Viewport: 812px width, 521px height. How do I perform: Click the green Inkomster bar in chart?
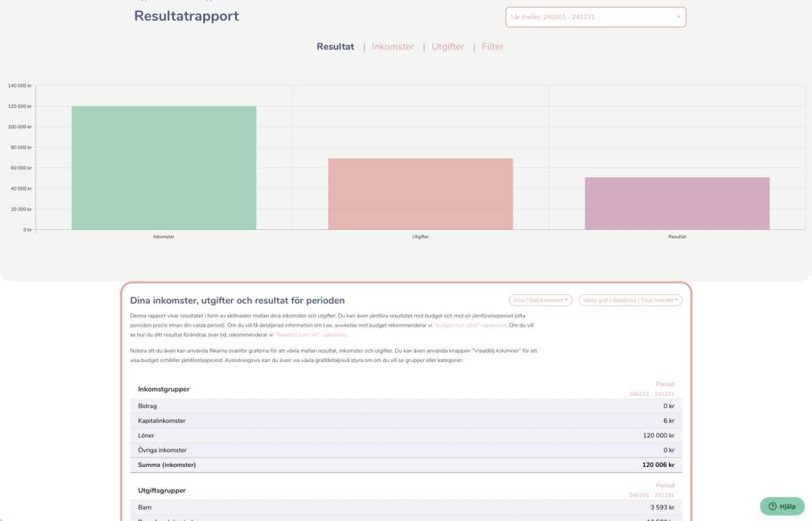tap(164, 168)
